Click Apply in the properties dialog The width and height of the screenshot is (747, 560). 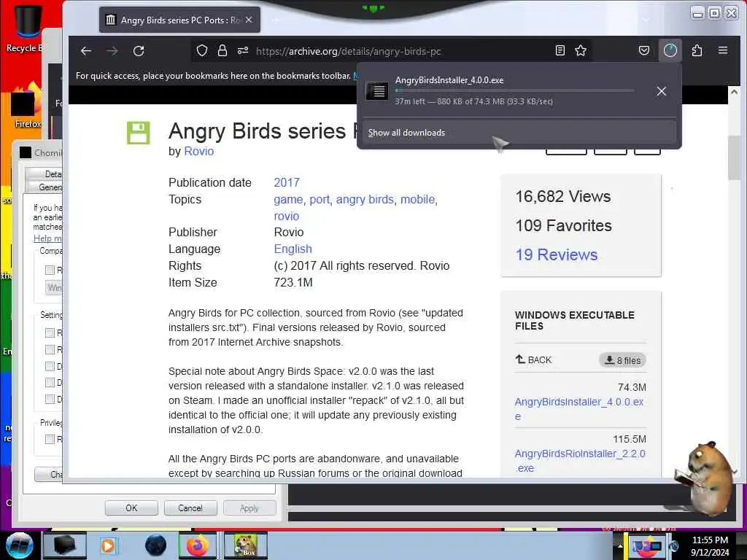[249, 508]
